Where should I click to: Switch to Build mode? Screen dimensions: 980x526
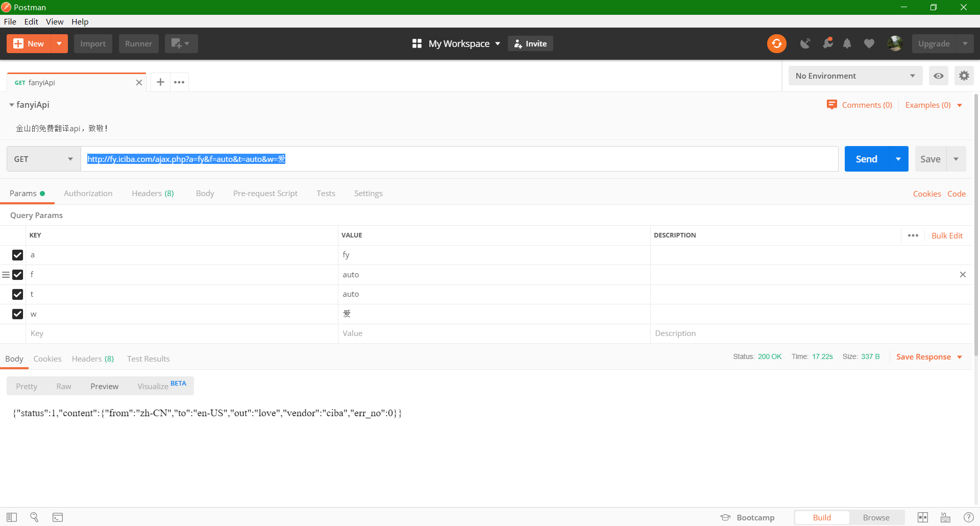pyautogui.click(x=822, y=517)
